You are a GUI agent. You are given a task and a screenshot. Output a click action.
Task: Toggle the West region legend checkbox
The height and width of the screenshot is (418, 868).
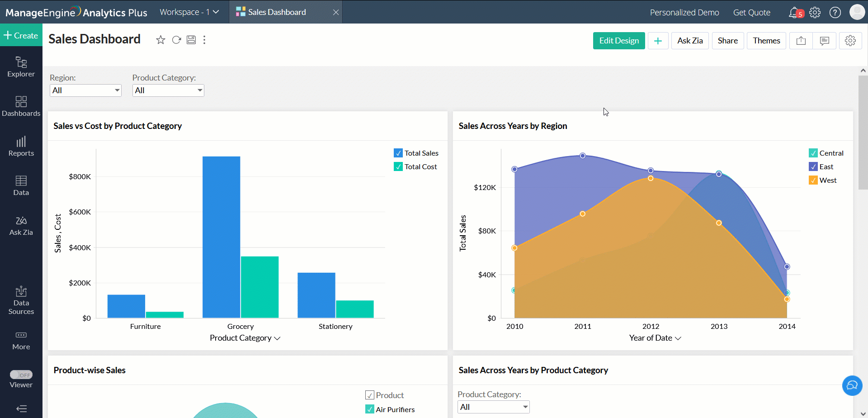coord(813,180)
